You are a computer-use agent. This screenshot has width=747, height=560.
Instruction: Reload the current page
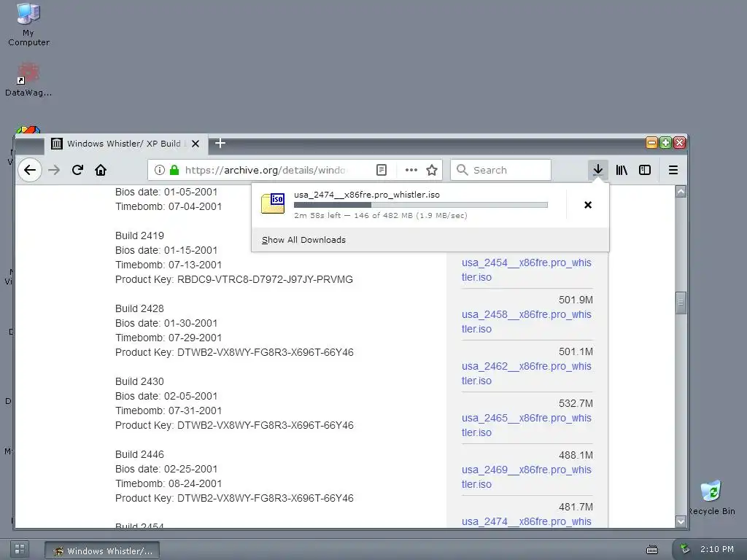(77, 170)
